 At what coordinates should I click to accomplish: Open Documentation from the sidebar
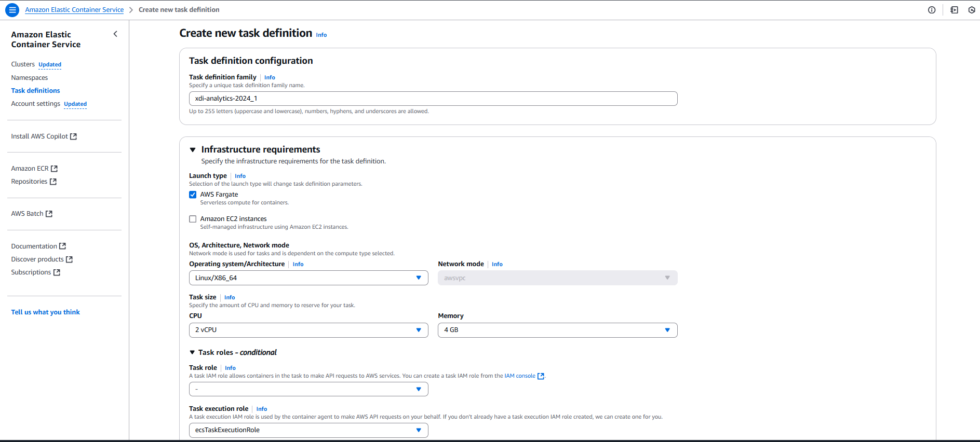coord(34,246)
